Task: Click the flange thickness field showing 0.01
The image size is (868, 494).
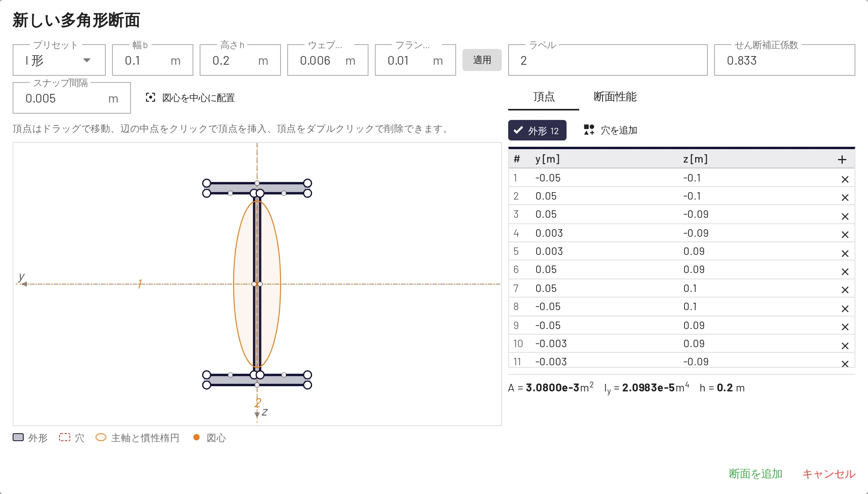Action: pos(415,60)
